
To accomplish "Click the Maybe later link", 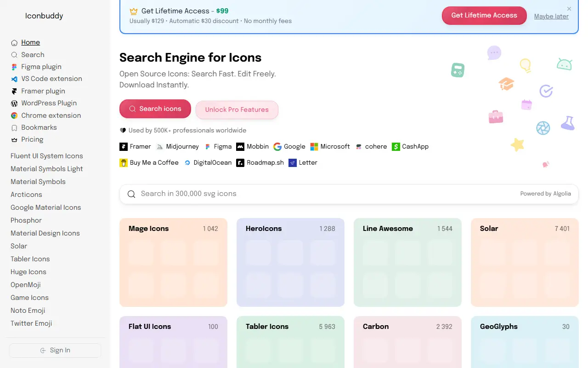I will click(x=551, y=16).
